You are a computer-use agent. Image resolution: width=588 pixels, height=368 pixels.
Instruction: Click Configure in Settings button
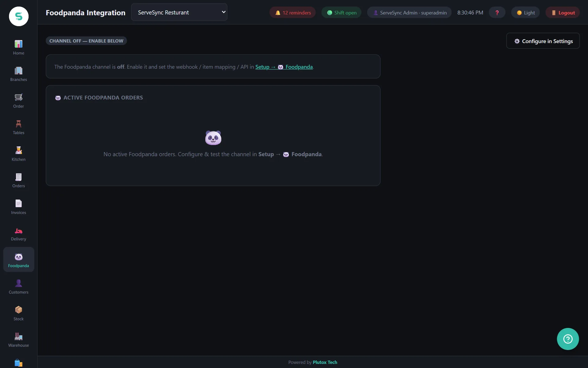543,41
